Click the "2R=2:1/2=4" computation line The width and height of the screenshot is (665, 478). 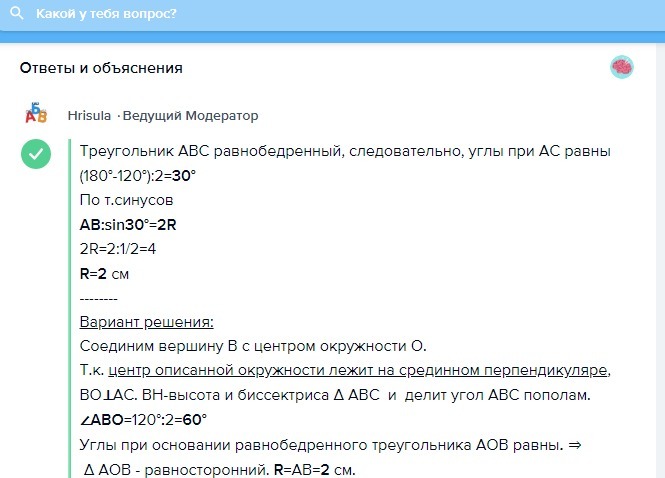tap(118, 249)
